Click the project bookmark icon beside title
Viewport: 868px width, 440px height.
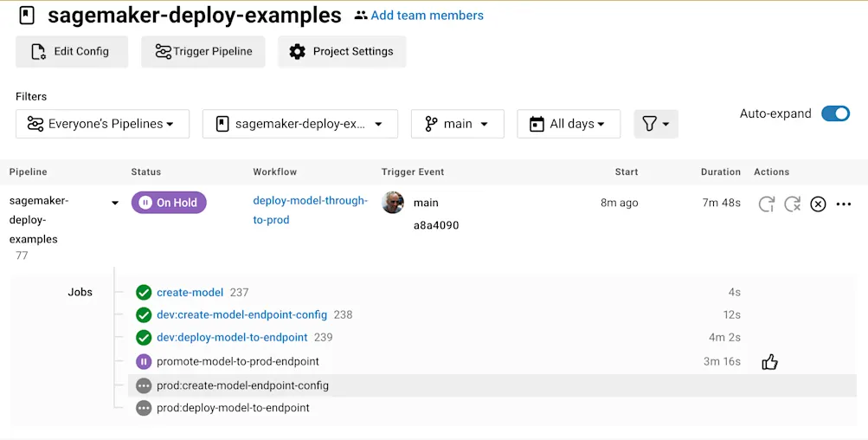[x=27, y=16]
